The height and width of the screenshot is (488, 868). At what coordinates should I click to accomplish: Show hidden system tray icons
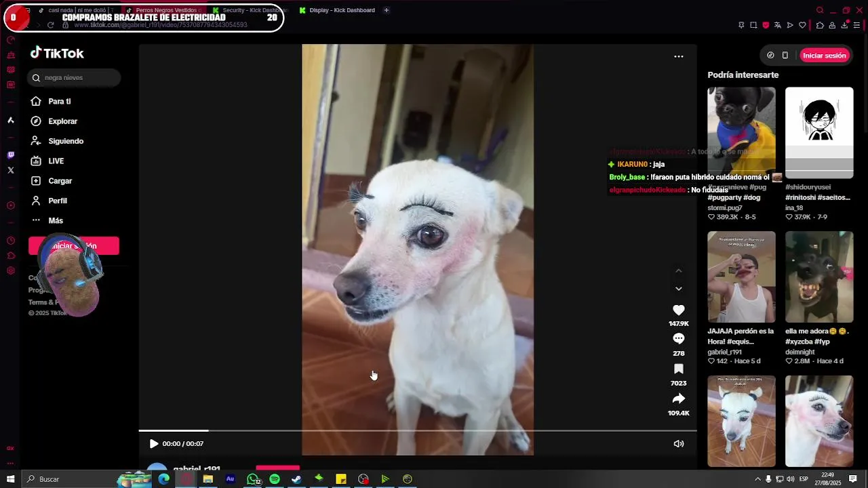point(757,479)
